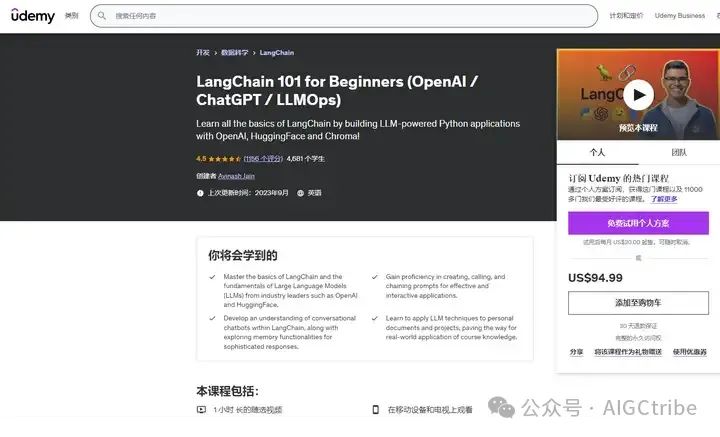
Task: Click the 上次更新时间 2023年9月 text
Action: tap(248, 193)
